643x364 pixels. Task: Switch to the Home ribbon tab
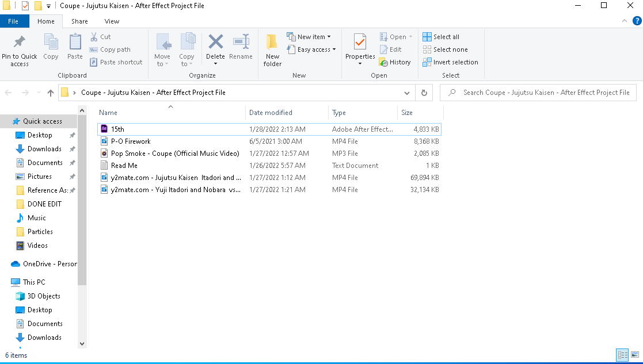46,21
